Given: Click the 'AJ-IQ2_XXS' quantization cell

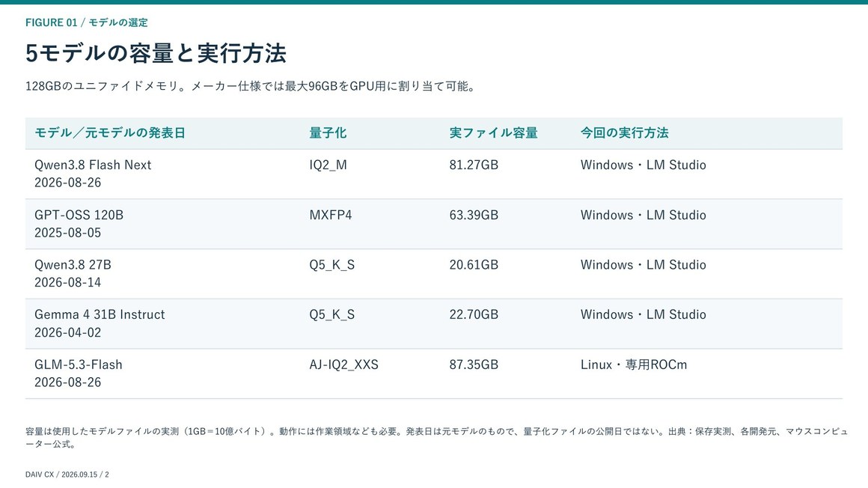Looking at the screenshot, I should [343, 365].
